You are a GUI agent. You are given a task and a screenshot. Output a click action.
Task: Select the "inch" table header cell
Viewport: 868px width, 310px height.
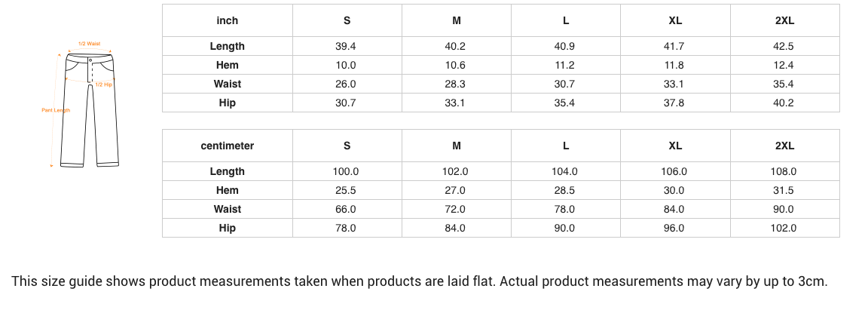coord(227,20)
